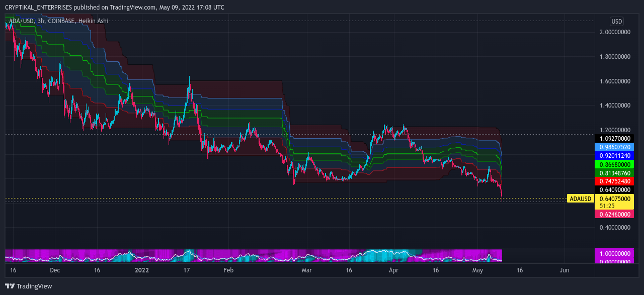Click the Feb label on time axis
This screenshot has height=295, width=644.
[228, 270]
